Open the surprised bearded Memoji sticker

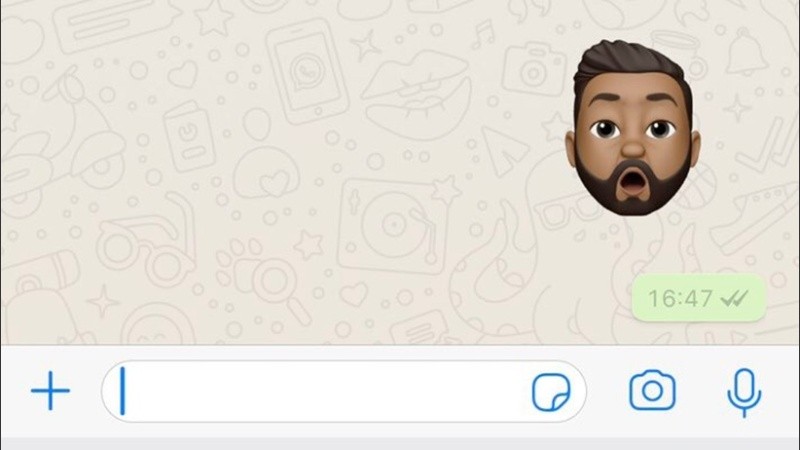coord(633,128)
